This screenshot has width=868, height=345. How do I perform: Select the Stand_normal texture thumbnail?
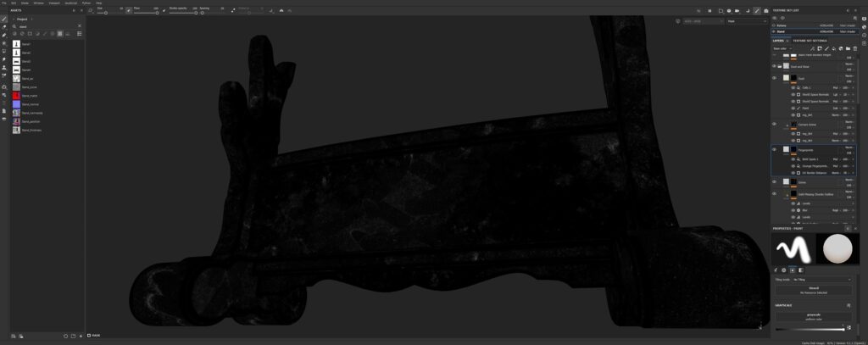[17, 104]
